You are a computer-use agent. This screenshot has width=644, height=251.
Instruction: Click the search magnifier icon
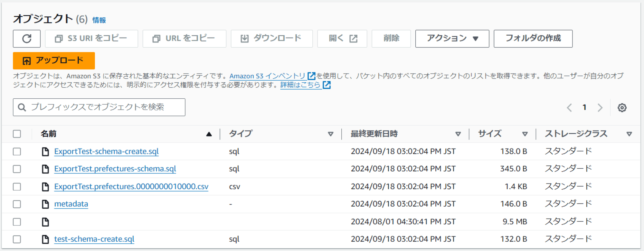point(22,107)
